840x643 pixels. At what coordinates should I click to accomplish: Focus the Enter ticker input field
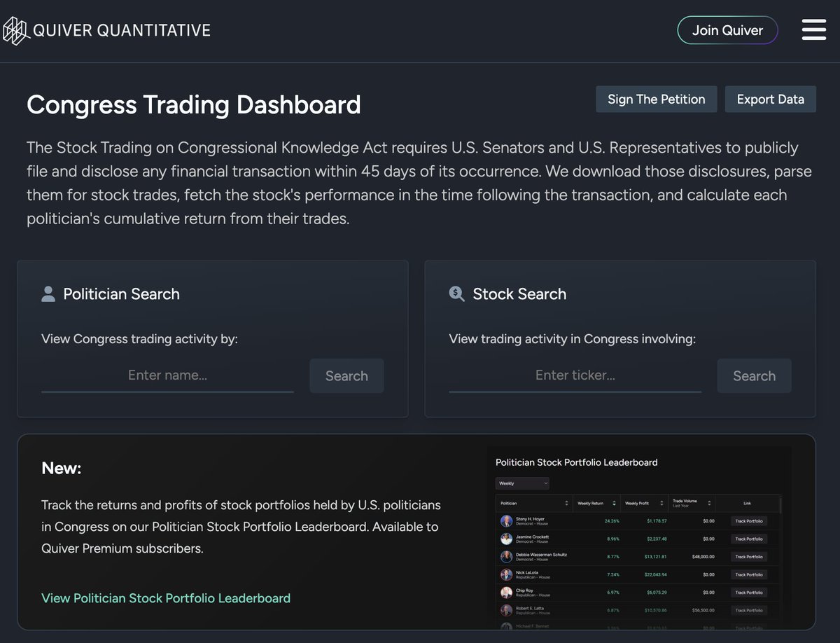click(x=575, y=375)
